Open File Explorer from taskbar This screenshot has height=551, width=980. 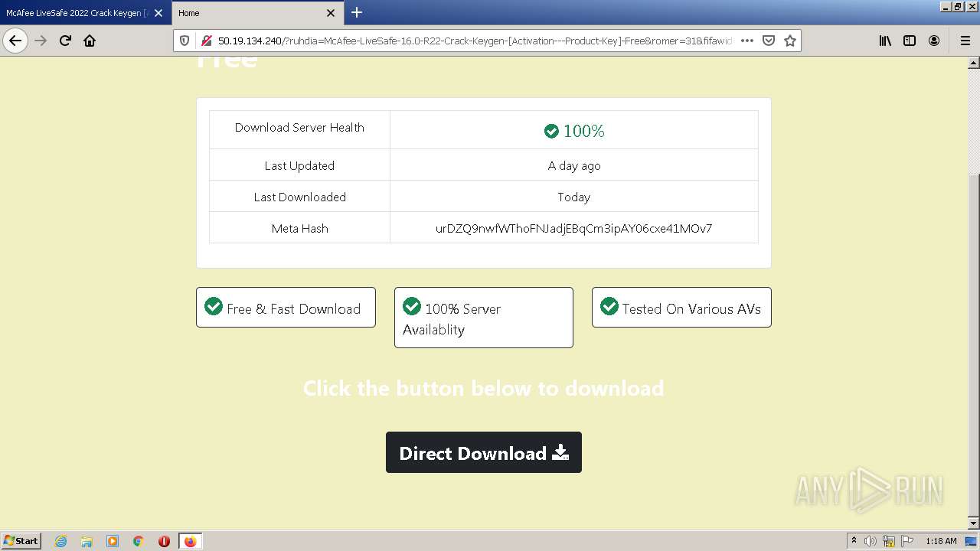coord(87,541)
